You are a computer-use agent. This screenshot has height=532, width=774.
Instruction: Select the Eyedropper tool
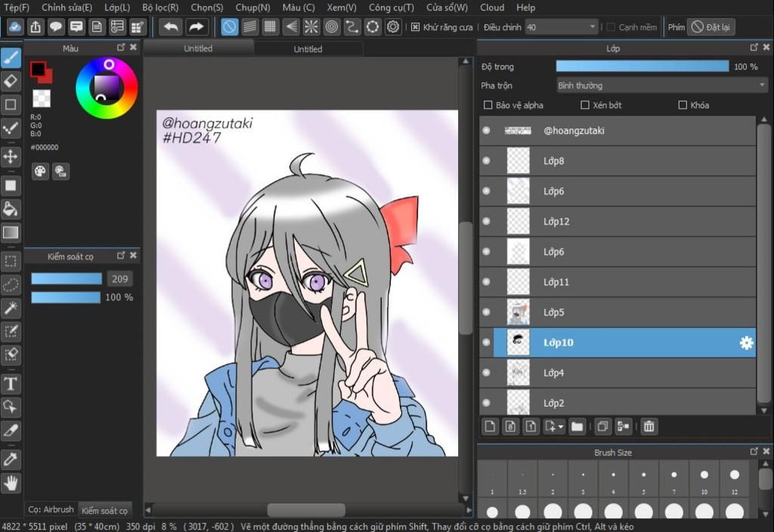tap(11, 459)
